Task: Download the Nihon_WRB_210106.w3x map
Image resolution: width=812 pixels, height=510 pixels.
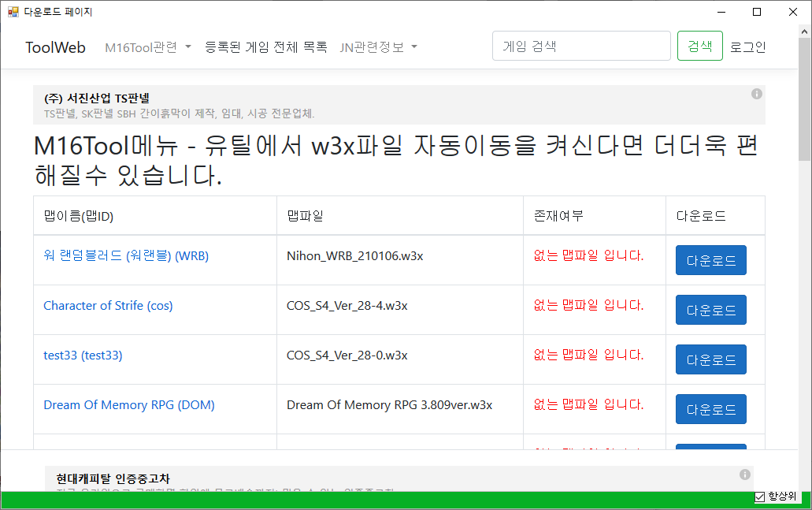Action: pos(711,260)
